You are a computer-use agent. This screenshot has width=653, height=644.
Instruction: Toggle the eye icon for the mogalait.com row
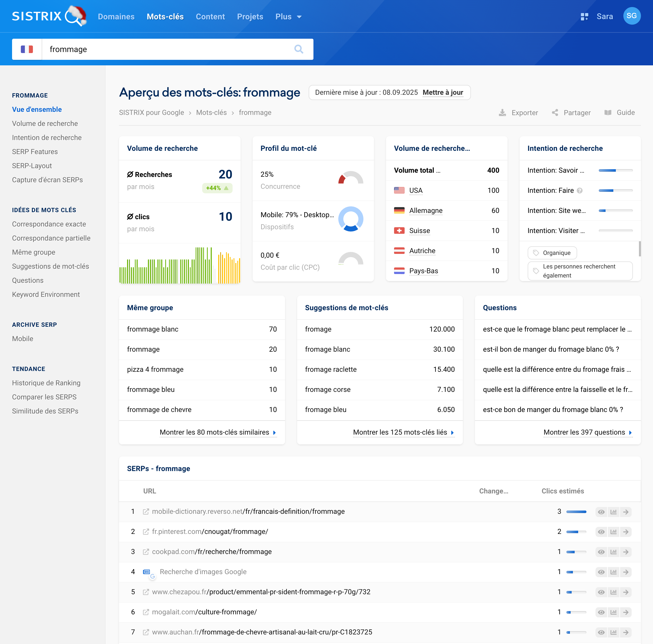click(x=601, y=612)
